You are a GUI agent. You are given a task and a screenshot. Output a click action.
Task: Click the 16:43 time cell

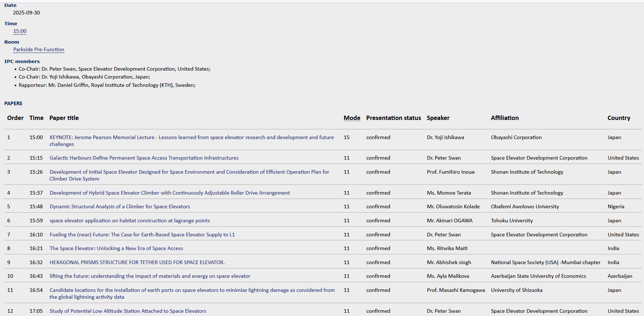coord(36,276)
